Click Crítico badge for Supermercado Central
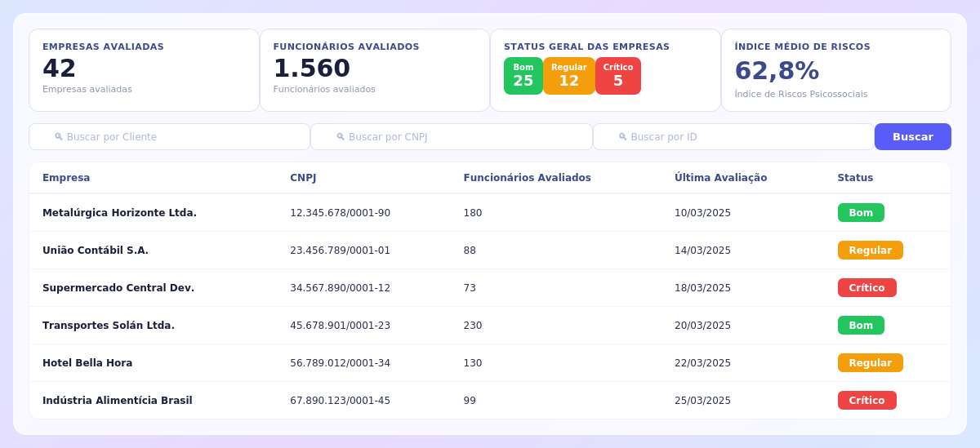 click(867, 288)
